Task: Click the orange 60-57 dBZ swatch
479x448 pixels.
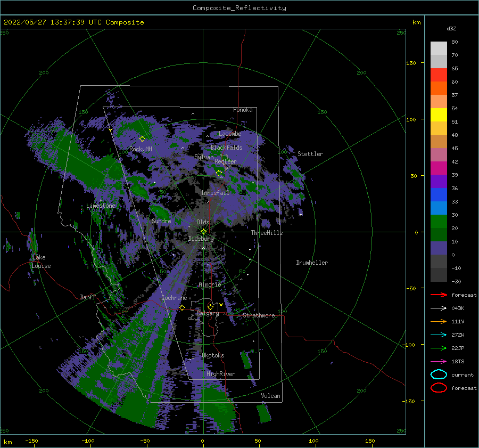Action: [439, 88]
